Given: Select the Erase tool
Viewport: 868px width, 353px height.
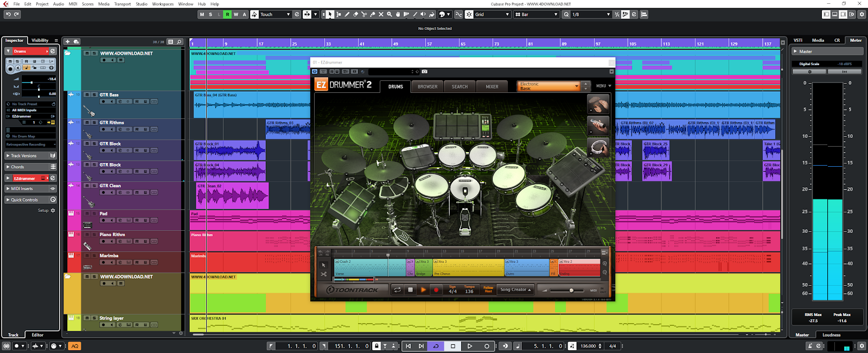Looking at the screenshot, I should pyautogui.click(x=356, y=15).
